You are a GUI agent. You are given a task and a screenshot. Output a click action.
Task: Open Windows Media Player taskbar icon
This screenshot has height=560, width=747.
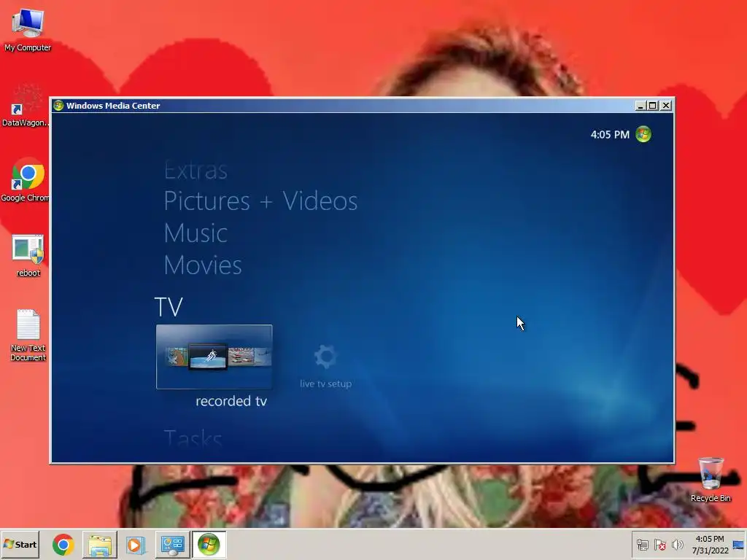click(136, 545)
